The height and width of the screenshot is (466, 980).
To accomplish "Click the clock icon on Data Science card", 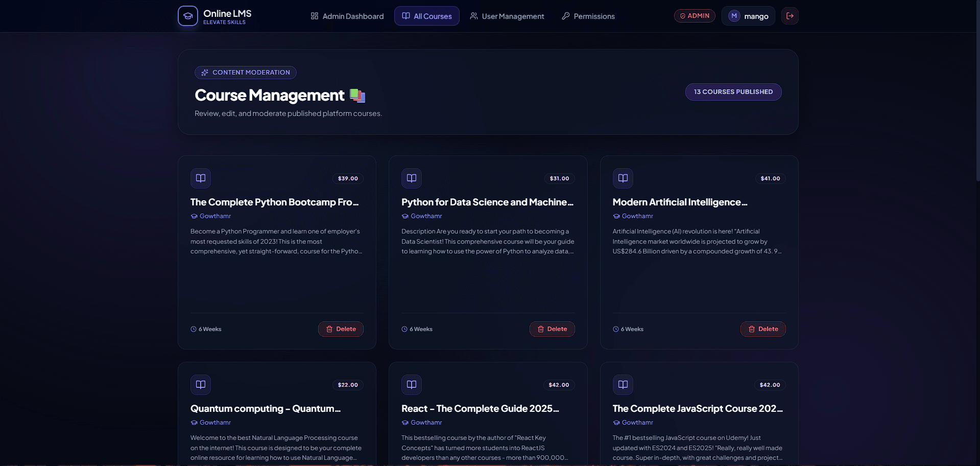I will click(x=404, y=329).
